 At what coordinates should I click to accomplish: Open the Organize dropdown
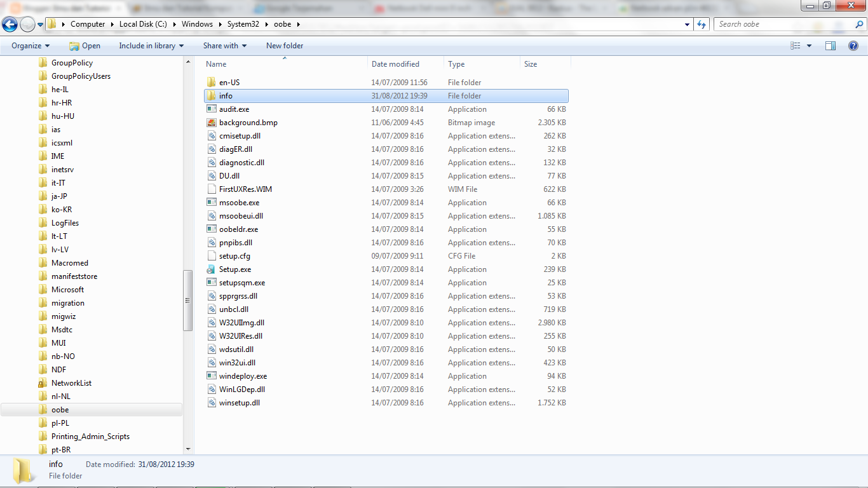(x=30, y=45)
